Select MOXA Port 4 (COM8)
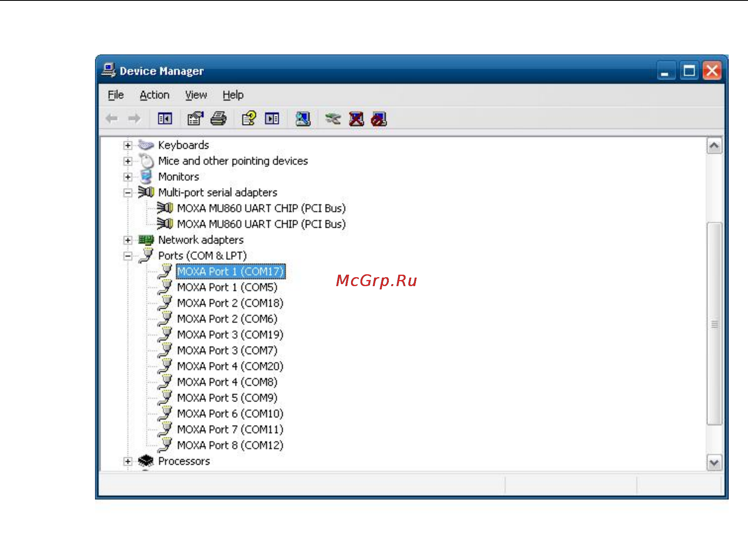 click(x=227, y=382)
